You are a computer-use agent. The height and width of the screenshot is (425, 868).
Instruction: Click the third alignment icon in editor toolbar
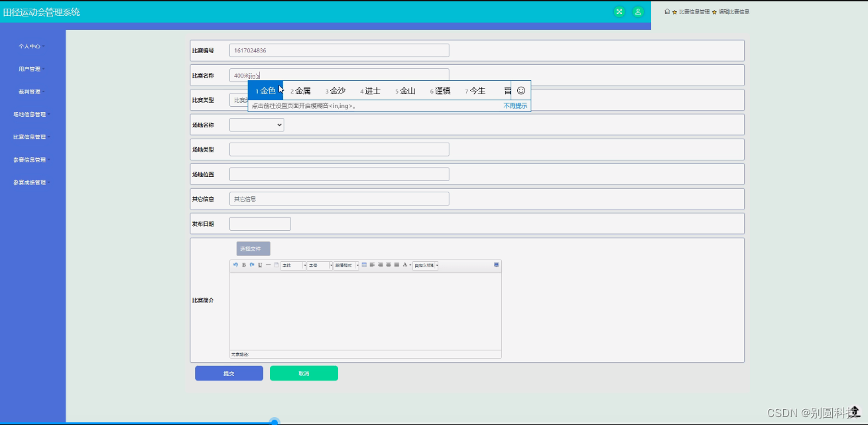(x=389, y=265)
